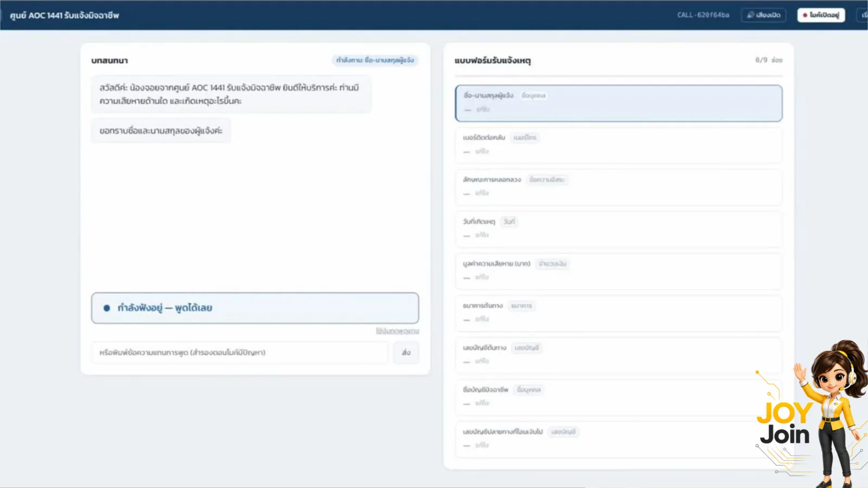Image resolution: width=868 pixels, height=488 pixels.
Task: Click the วันที่เกิดเหตุ field label
Action: click(x=479, y=222)
